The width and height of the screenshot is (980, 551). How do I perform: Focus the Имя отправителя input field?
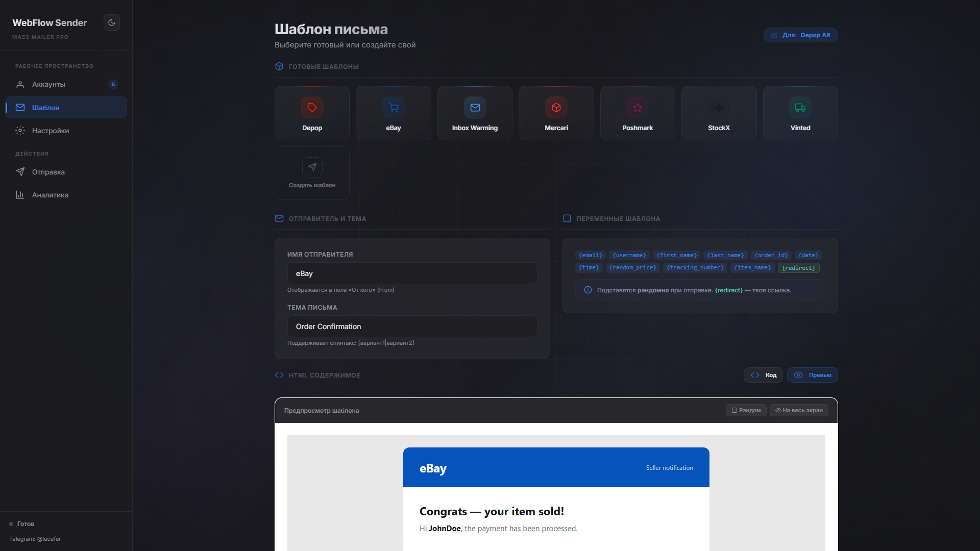coord(412,273)
